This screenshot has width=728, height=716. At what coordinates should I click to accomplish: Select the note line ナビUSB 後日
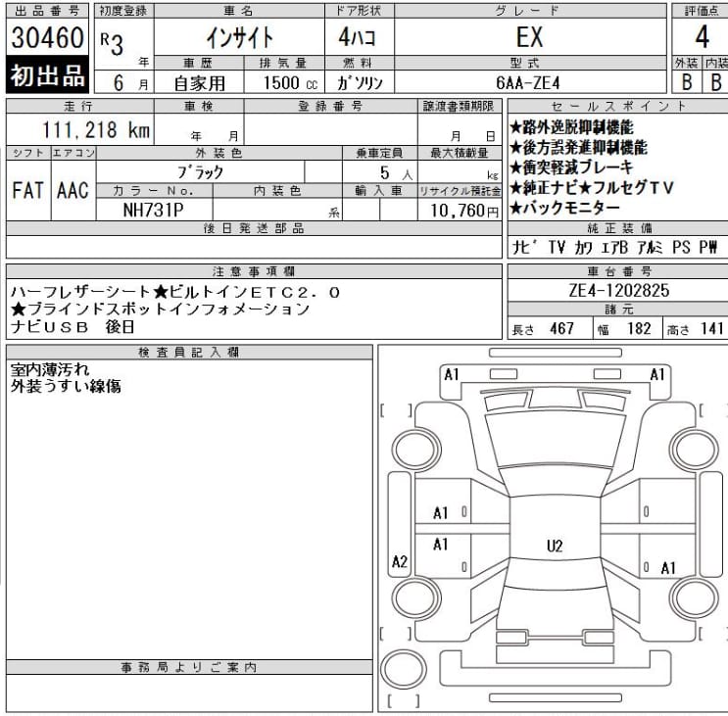[x=73, y=327]
